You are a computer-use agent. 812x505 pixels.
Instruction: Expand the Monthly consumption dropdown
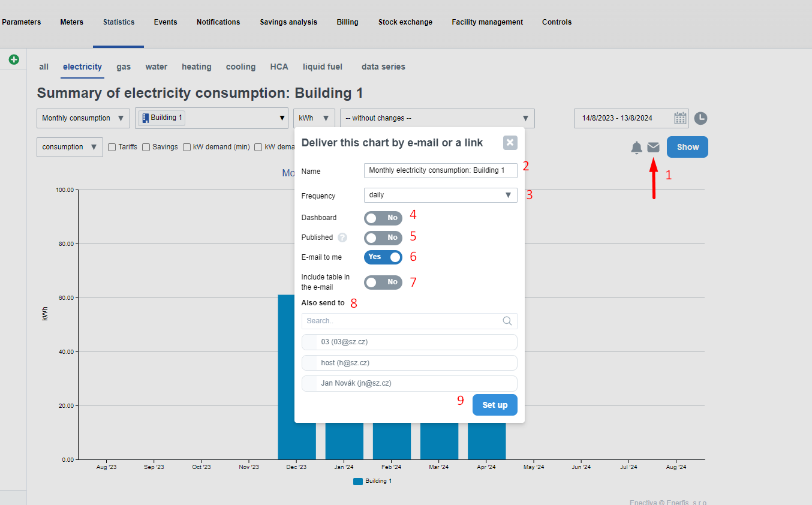point(83,118)
